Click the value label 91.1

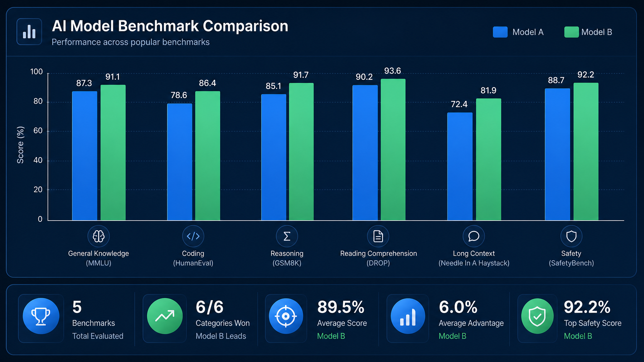point(113,77)
